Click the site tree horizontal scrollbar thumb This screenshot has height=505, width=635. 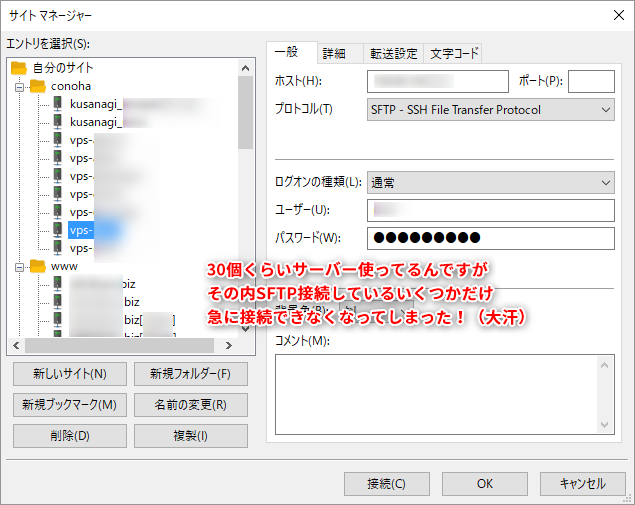[x=119, y=345]
